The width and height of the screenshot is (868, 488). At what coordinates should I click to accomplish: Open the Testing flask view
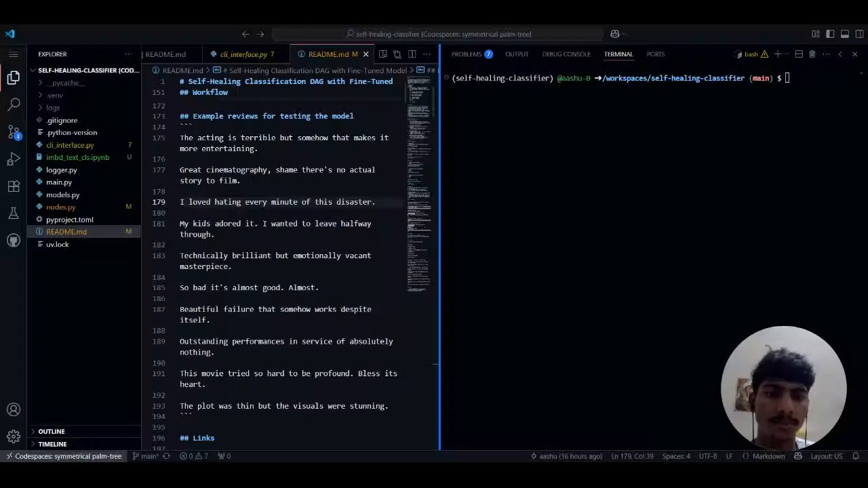14,213
